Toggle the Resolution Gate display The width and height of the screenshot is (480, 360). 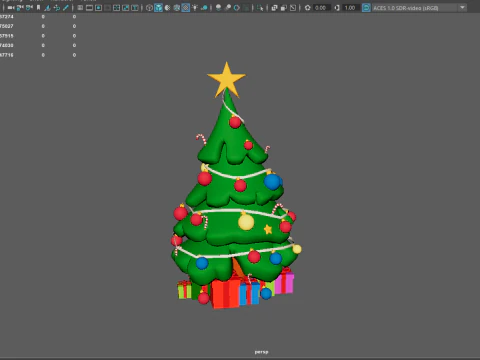coord(99,8)
